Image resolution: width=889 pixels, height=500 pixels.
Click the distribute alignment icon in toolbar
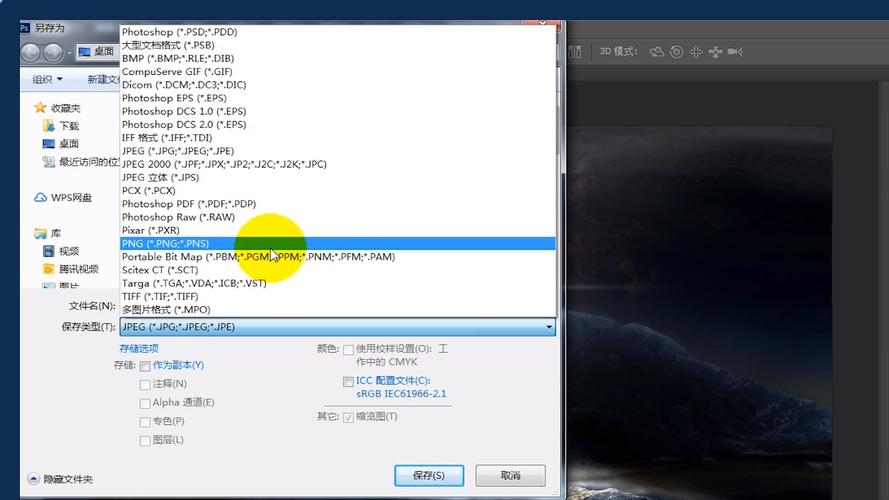point(574,52)
